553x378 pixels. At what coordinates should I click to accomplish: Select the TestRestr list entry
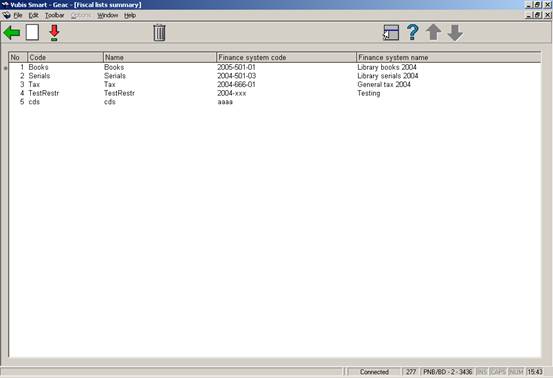click(275, 93)
